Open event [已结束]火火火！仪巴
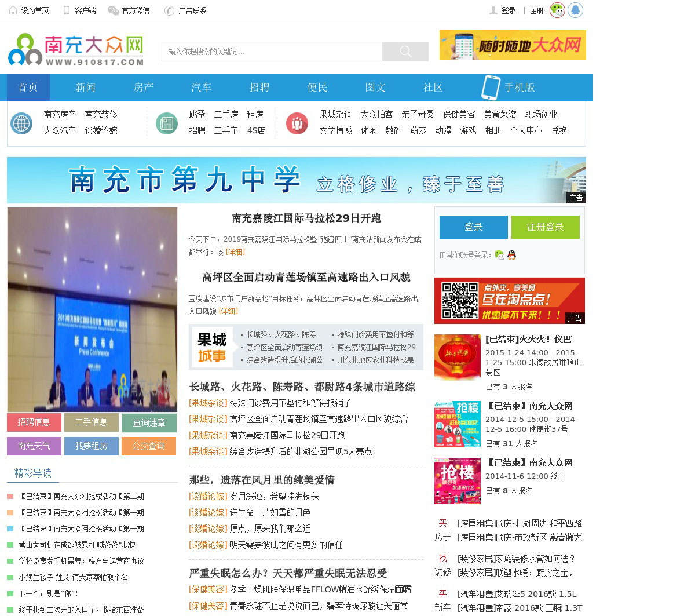This screenshot has height=616, width=695. click(528, 339)
